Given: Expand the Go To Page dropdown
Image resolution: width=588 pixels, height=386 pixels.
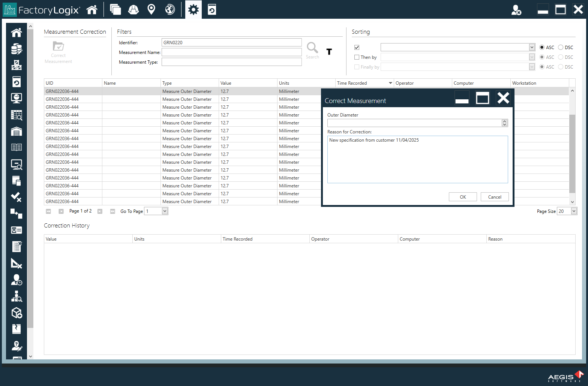Looking at the screenshot, I should click(x=165, y=211).
